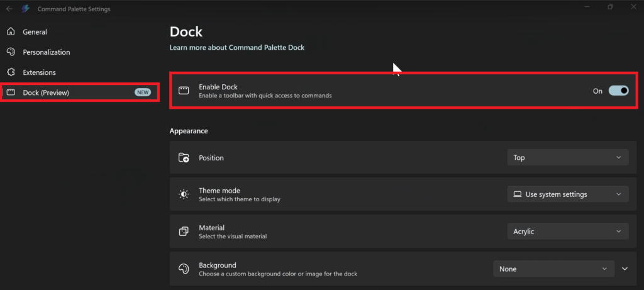Image resolution: width=644 pixels, height=290 pixels.
Task: Open the Material dropdown showing Acrylic
Action: tap(567, 231)
